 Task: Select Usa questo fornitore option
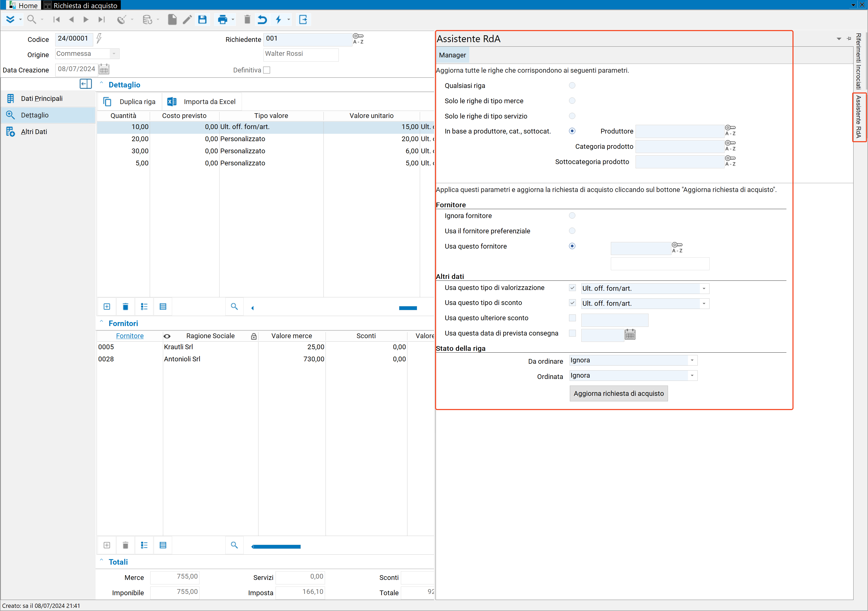[x=572, y=246]
